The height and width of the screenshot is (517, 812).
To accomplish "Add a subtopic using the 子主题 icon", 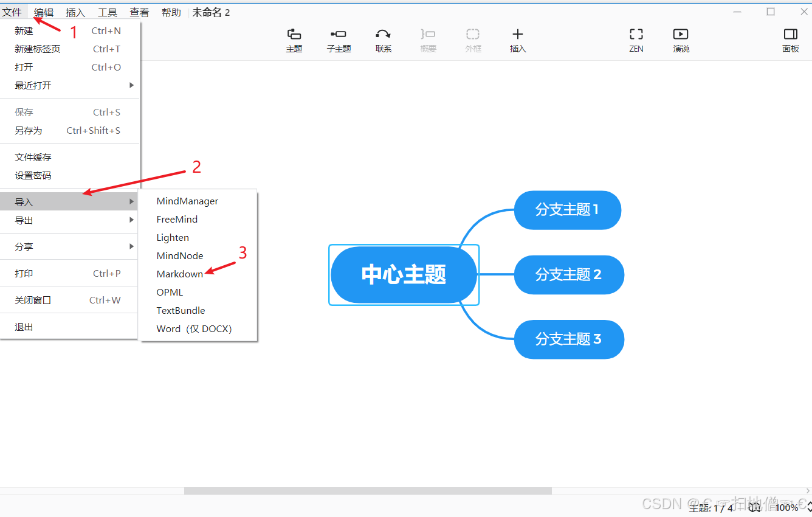I will pos(339,40).
